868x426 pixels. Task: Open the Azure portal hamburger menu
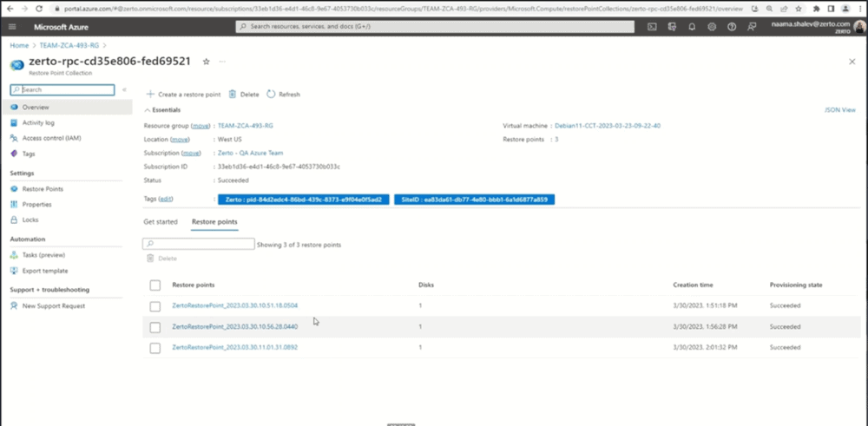12,27
